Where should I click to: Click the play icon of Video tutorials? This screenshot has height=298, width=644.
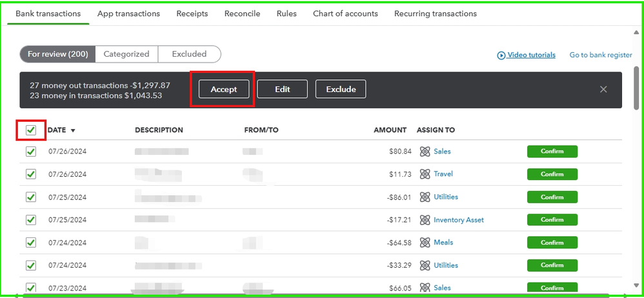pyautogui.click(x=501, y=55)
